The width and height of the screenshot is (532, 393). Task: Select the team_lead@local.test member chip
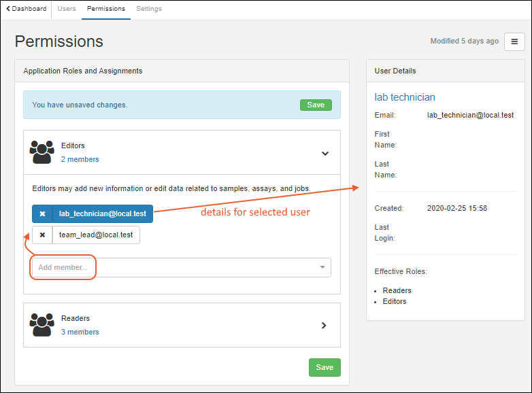pos(96,235)
